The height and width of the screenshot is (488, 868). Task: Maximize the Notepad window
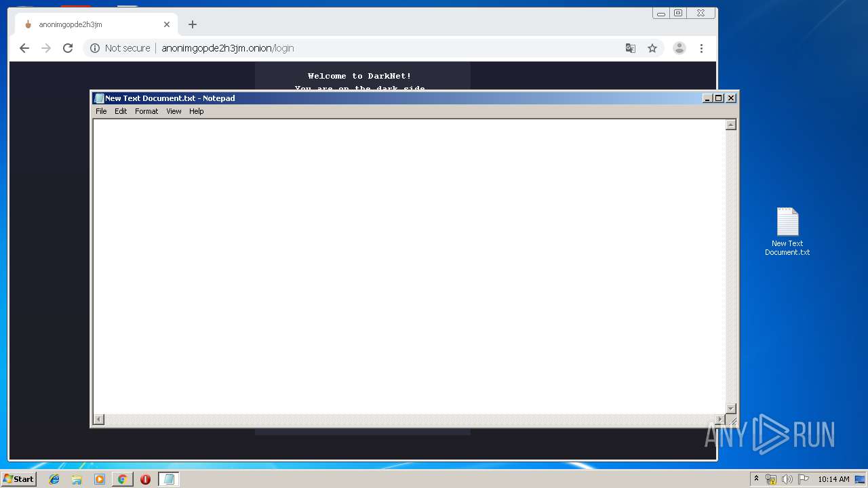719,98
